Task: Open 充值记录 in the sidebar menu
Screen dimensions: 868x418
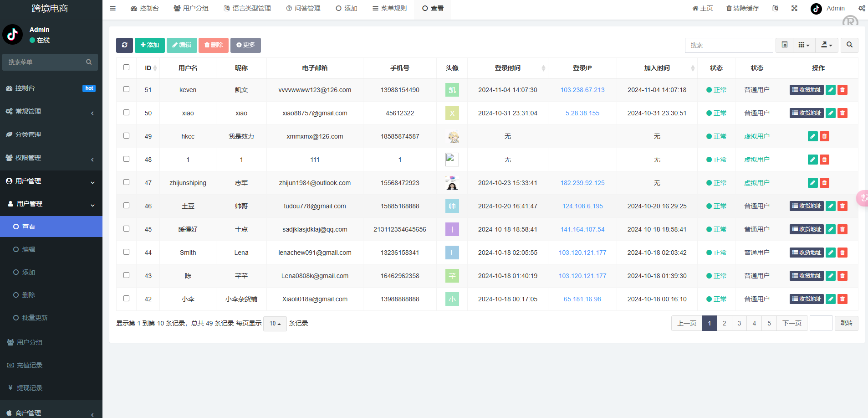Action: coord(30,365)
